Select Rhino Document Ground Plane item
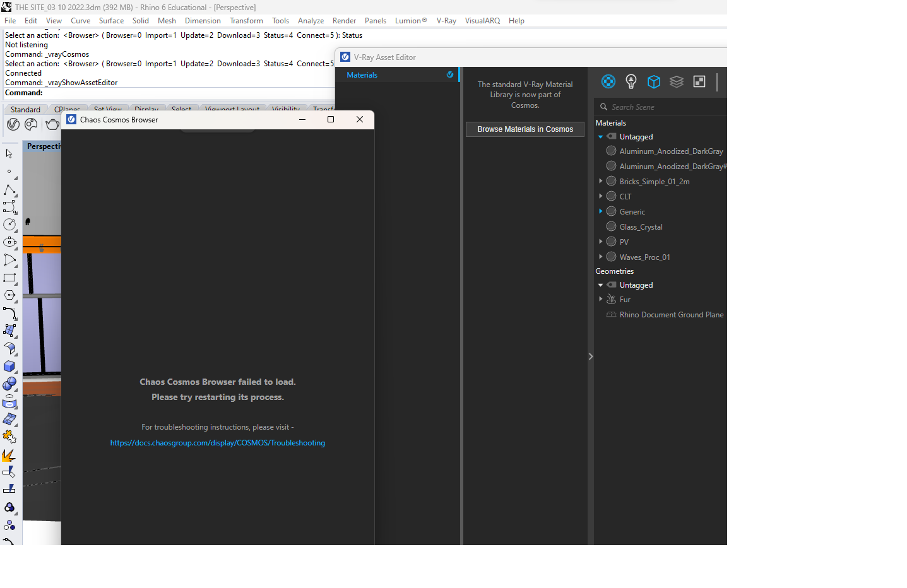The image size is (907, 588). tap(672, 315)
